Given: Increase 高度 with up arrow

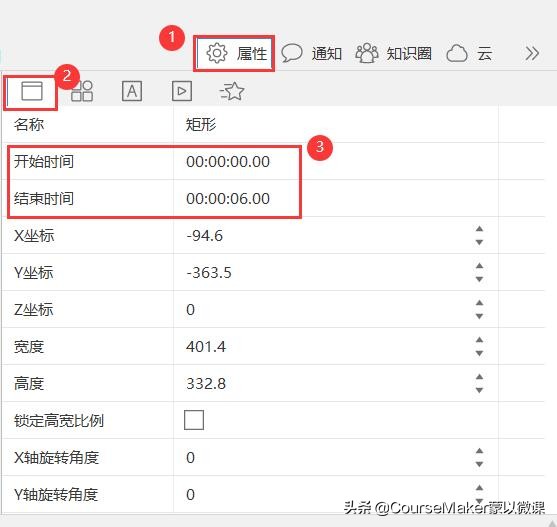Looking at the screenshot, I should (479, 377).
